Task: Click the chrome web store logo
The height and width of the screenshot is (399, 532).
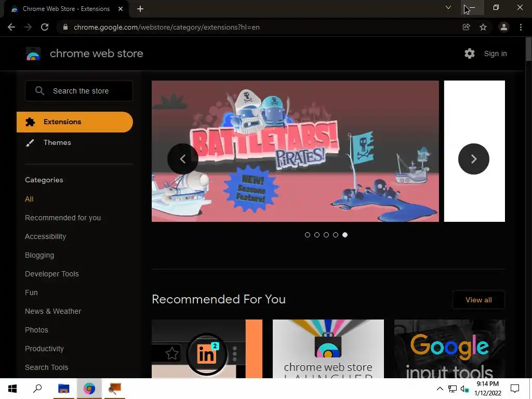Action: 33,54
